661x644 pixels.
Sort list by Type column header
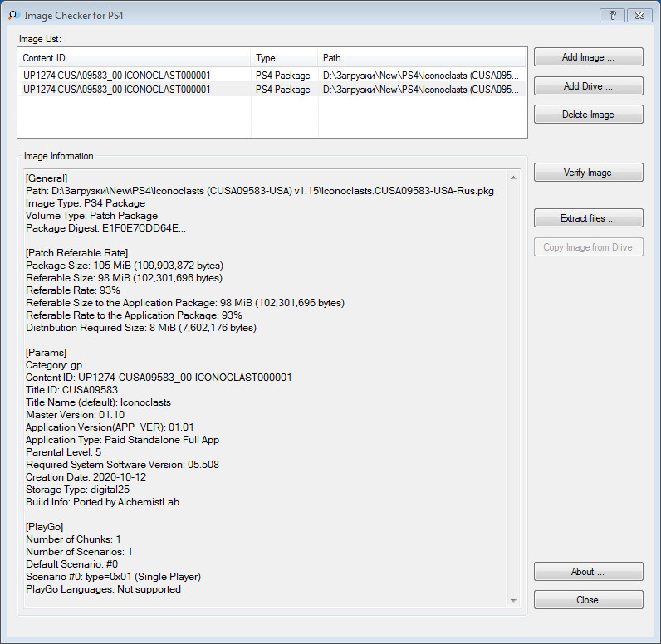(284, 58)
